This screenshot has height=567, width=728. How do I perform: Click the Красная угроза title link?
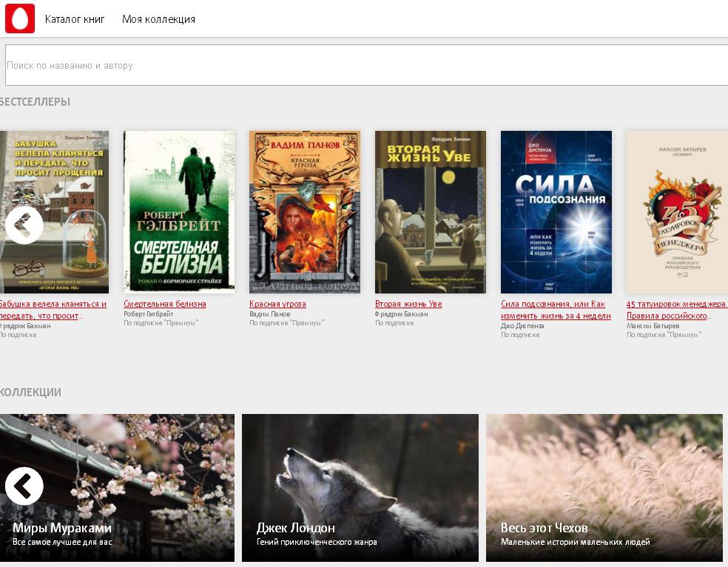[x=277, y=304]
